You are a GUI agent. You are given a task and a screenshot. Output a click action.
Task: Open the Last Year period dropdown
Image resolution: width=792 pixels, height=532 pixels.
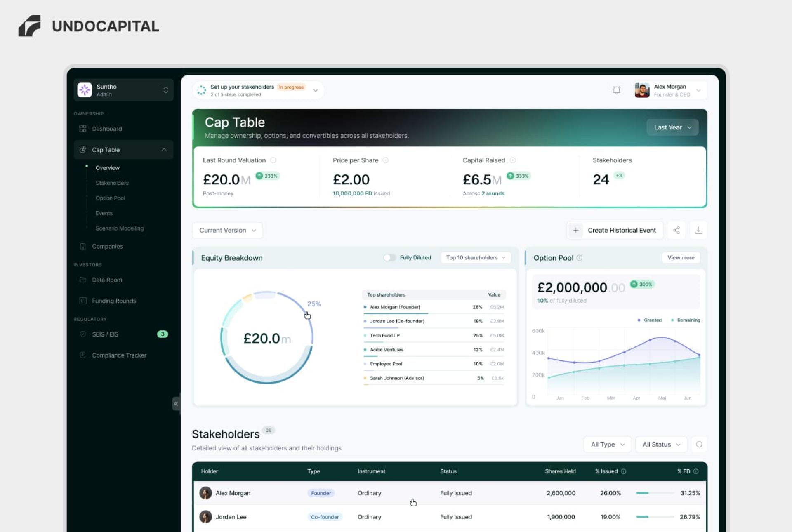[x=672, y=127]
